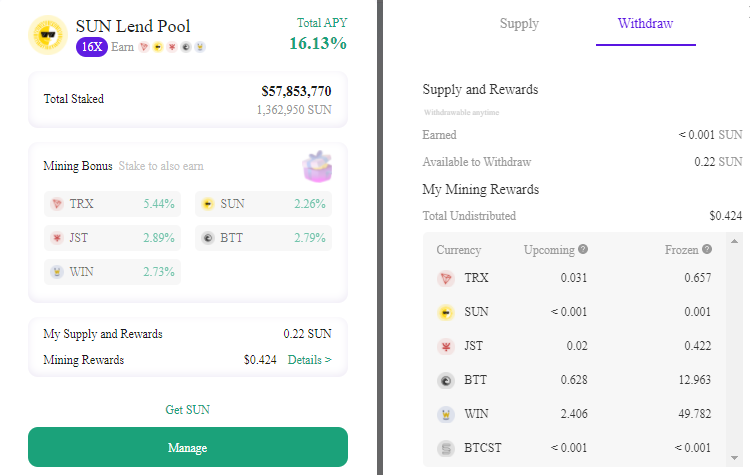Click the Upcoming help question-mark icon
This screenshot has height=475, width=750.
coord(583,249)
